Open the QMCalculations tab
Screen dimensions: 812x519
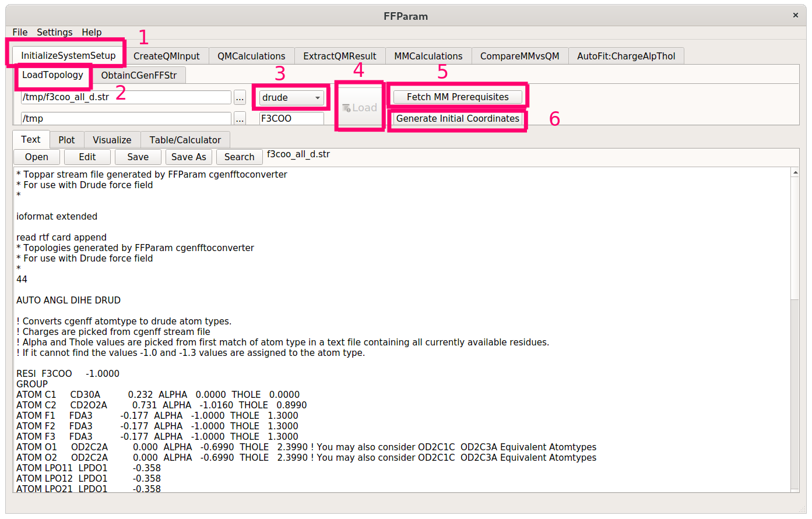[x=251, y=56]
